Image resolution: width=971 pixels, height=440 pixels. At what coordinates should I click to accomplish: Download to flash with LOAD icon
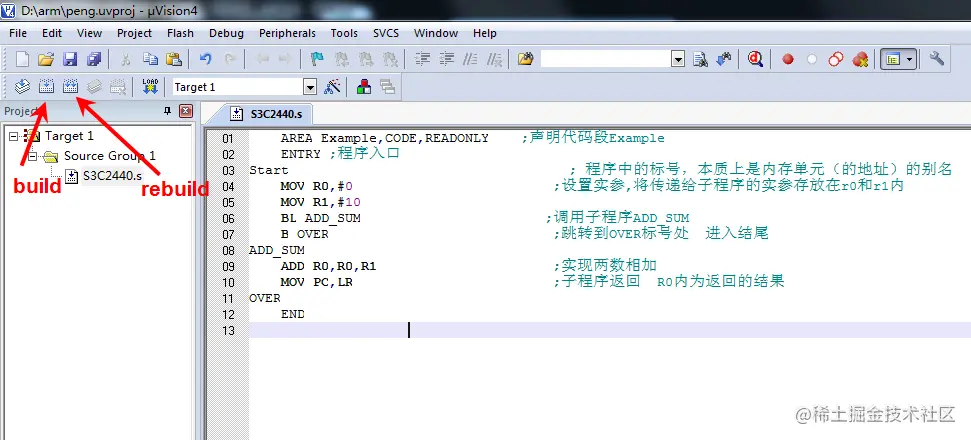coord(150,87)
